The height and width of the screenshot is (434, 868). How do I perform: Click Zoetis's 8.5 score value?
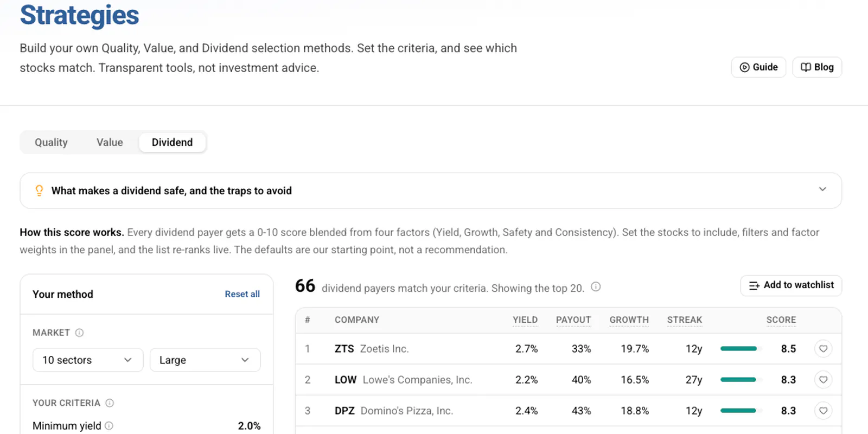(x=789, y=349)
